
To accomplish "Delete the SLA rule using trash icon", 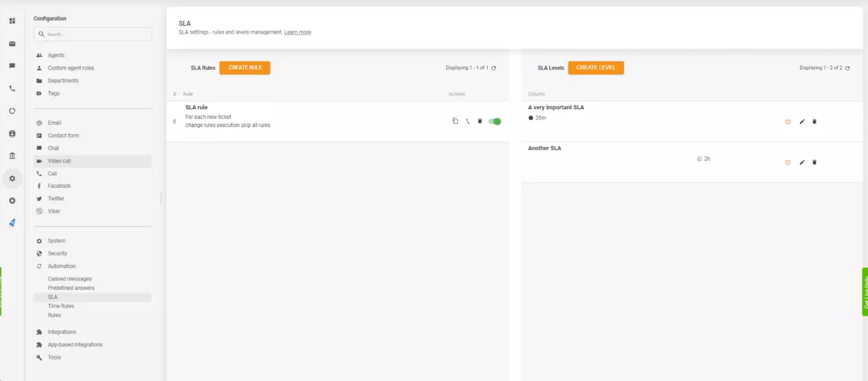I will 480,121.
